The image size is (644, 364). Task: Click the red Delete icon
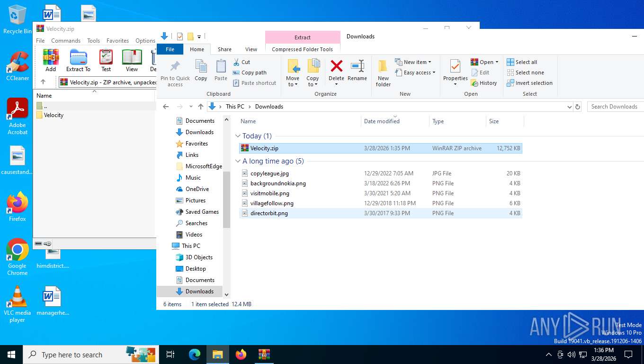coord(336,66)
